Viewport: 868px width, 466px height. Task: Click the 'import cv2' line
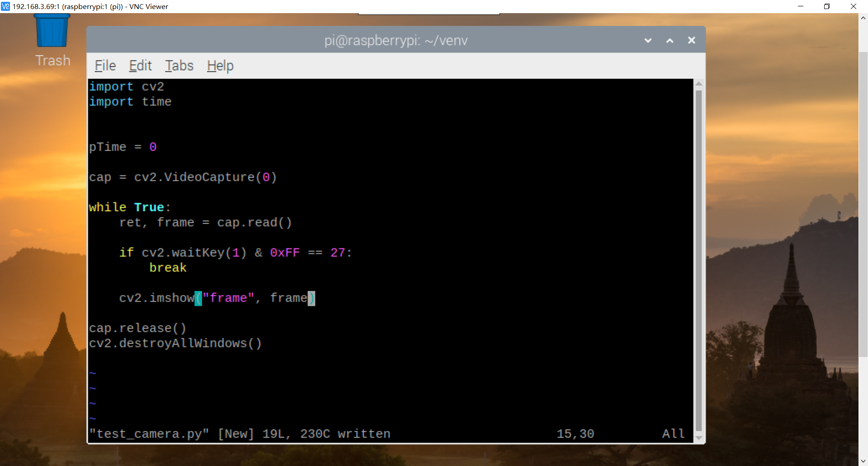pyautogui.click(x=127, y=86)
